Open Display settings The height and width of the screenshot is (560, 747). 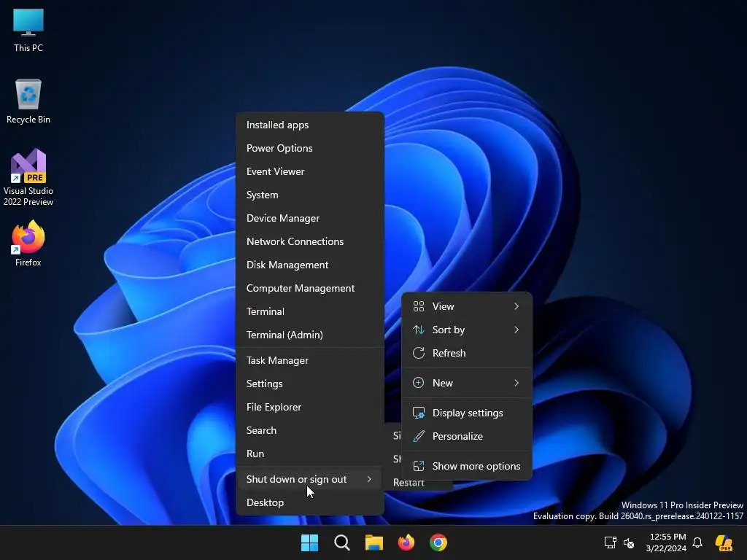tap(466, 413)
